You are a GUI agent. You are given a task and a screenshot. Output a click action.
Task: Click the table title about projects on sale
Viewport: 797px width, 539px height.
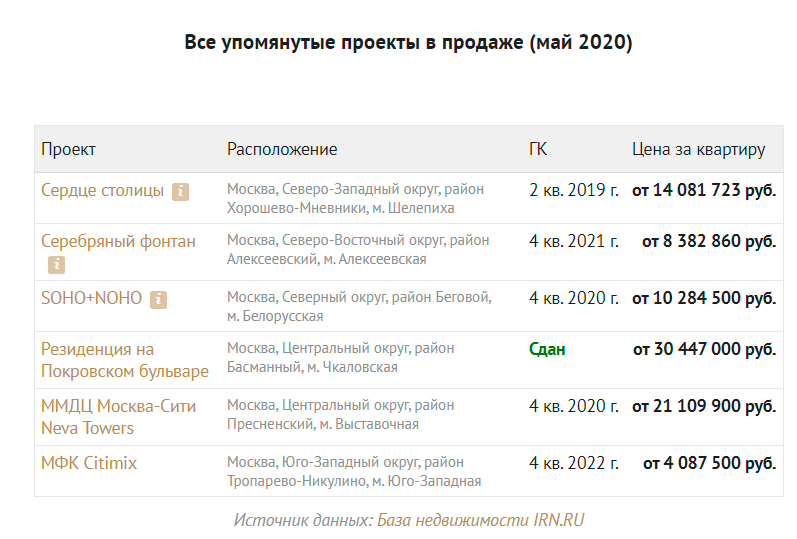pyautogui.click(x=408, y=43)
